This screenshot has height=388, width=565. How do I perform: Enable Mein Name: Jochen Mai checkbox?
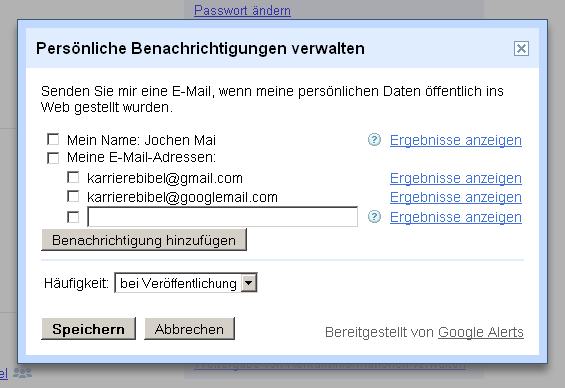coord(53,139)
